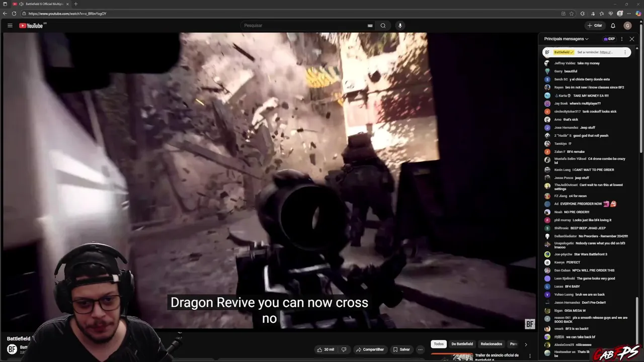
Task: Click the Battlefield channel avatar below video
Action: coord(12,349)
